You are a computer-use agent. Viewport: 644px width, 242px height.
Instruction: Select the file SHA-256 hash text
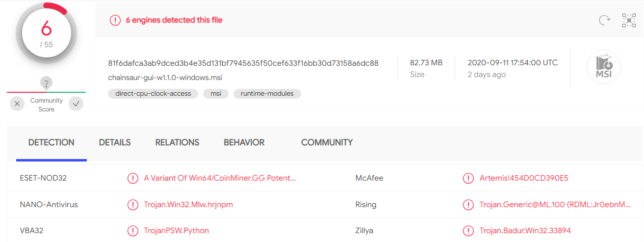pyautogui.click(x=243, y=63)
